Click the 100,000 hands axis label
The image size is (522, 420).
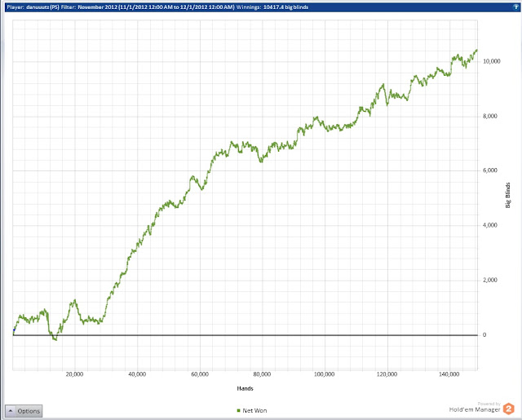(325, 374)
